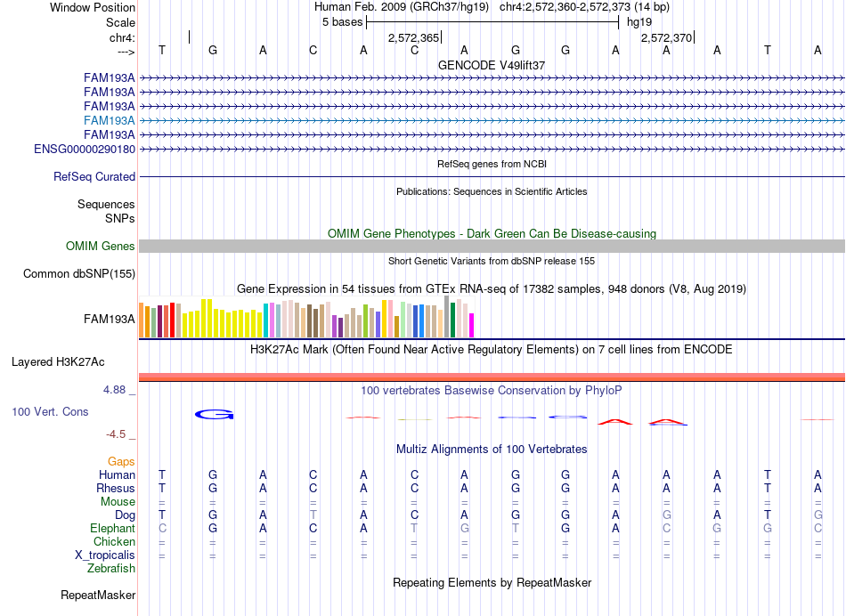Click the RepeatMasker track label

click(x=98, y=595)
